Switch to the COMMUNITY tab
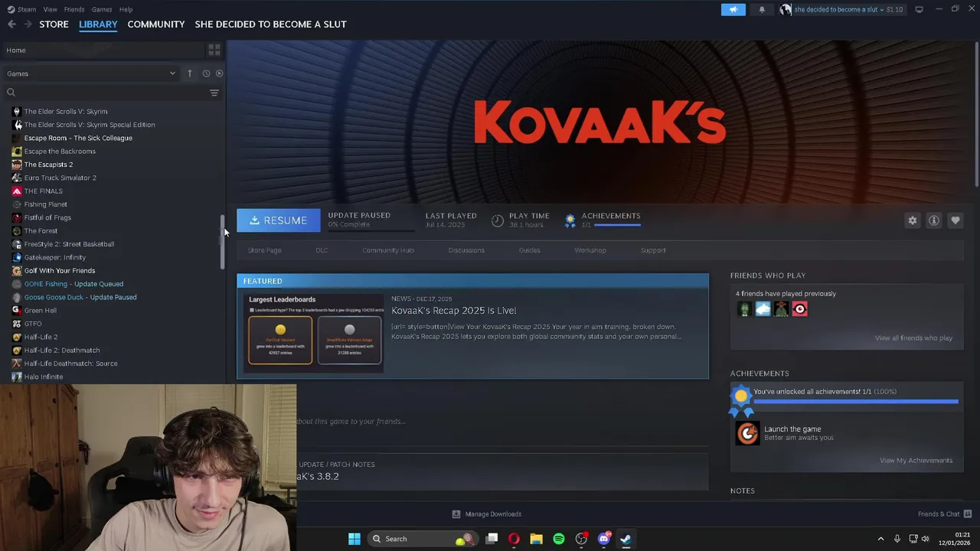This screenshot has height=551, width=980. tap(156, 24)
